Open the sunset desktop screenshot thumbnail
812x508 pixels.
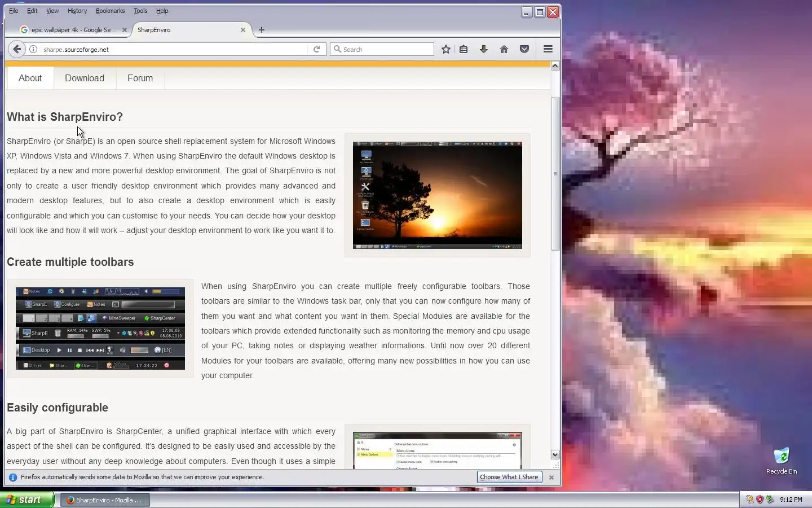pyautogui.click(x=438, y=195)
